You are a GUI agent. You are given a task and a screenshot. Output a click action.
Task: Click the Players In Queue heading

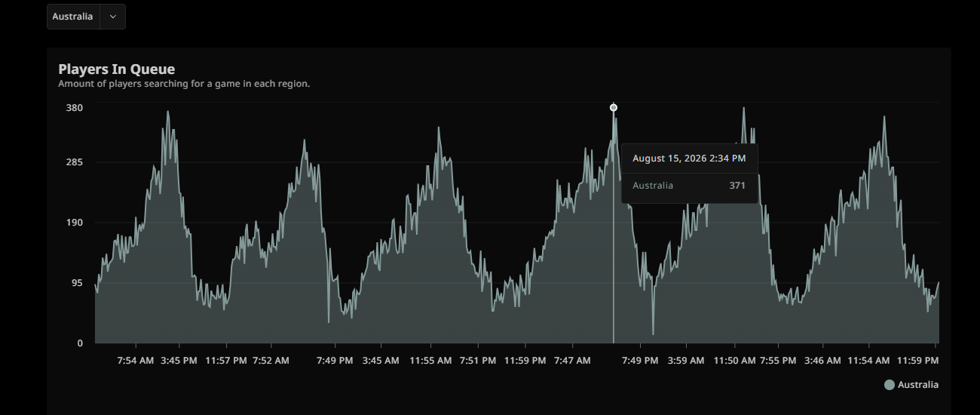[x=117, y=69]
